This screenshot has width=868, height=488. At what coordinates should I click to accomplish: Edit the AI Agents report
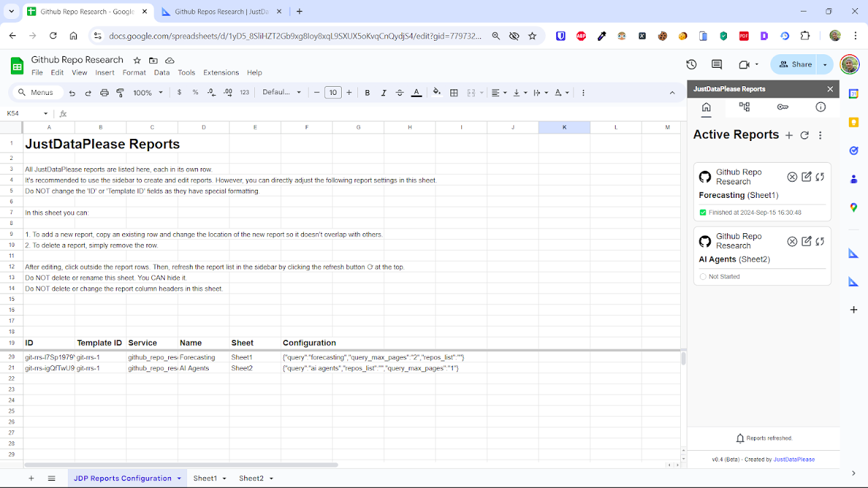coord(806,241)
